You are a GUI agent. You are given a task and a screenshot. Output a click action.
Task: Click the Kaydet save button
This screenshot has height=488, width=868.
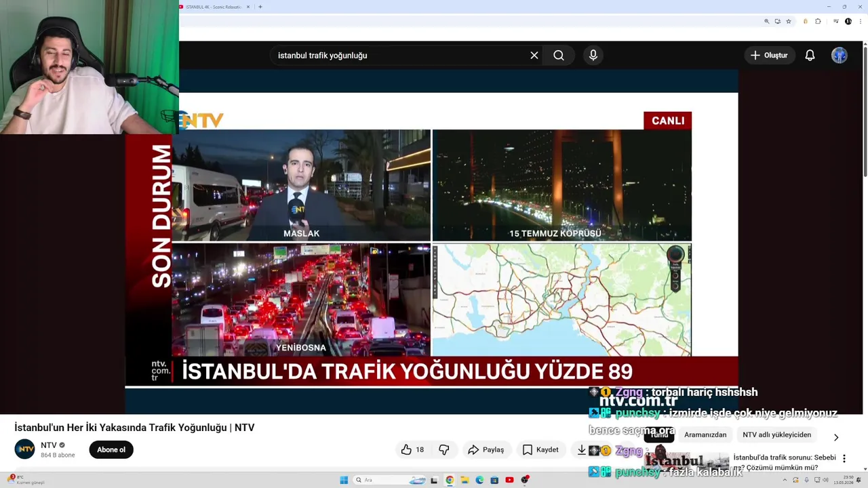[x=540, y=449]
